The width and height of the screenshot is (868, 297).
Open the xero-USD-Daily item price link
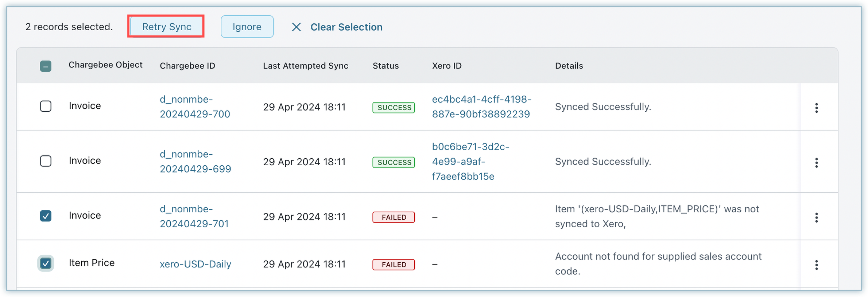pos(195,264)
